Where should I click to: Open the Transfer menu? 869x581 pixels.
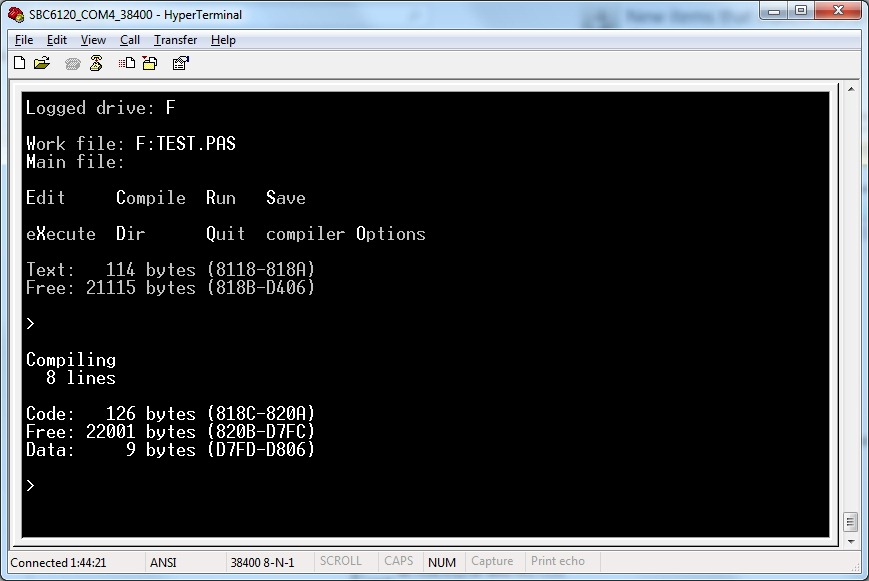coord(175,40)
